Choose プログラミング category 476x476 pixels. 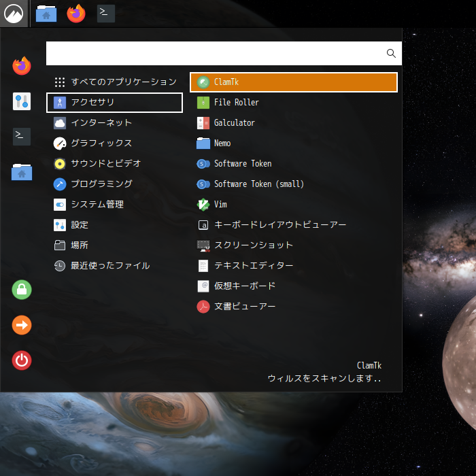(101, 184)
